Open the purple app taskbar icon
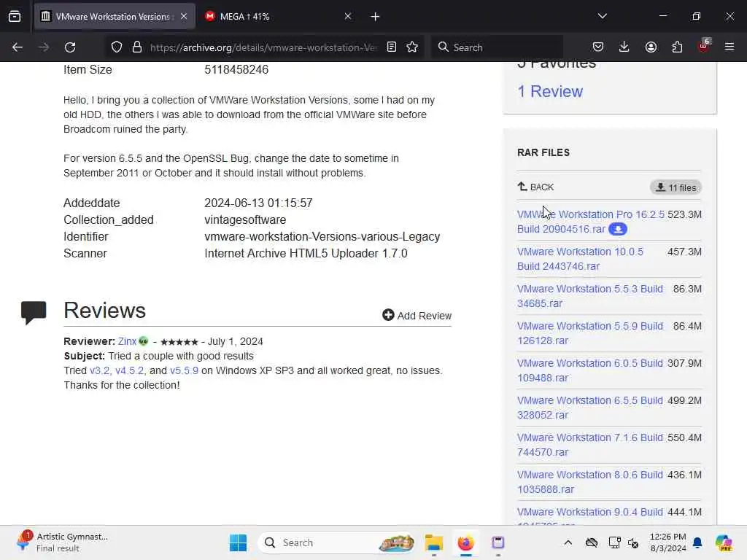 point(498,542)
